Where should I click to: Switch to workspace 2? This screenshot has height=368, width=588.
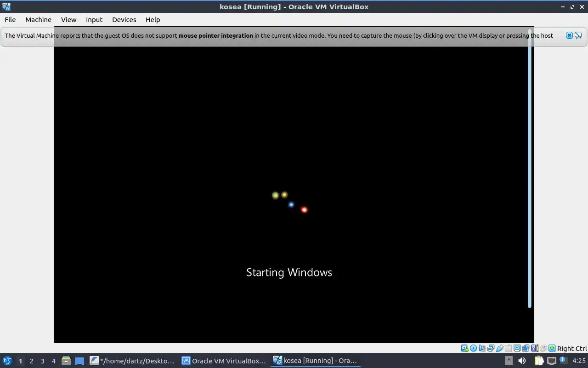point(31,361)
